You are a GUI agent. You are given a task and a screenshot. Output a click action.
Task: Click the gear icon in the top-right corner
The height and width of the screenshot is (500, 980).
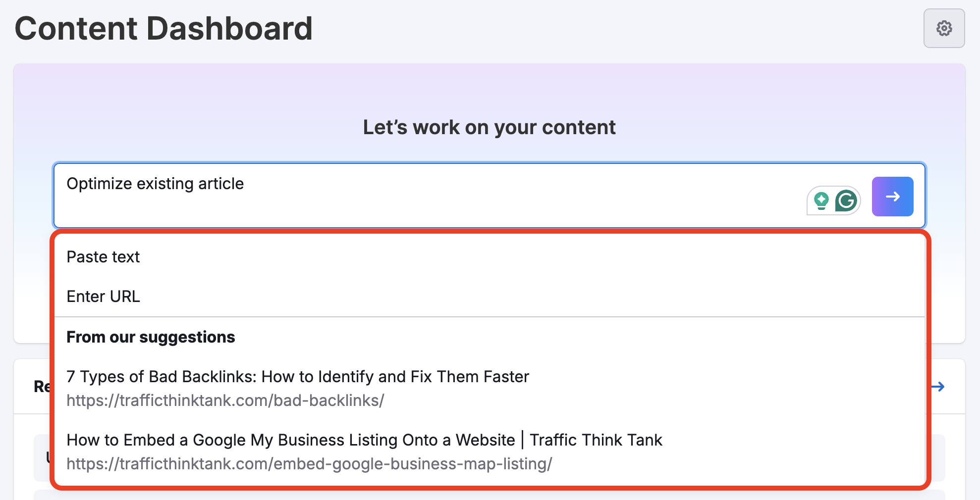click(944, 28)
